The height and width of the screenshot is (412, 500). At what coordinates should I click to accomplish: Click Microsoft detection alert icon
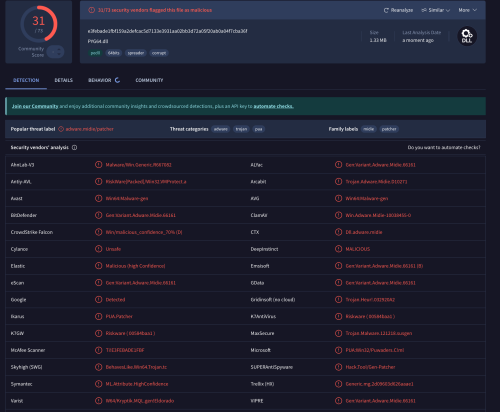338,350
